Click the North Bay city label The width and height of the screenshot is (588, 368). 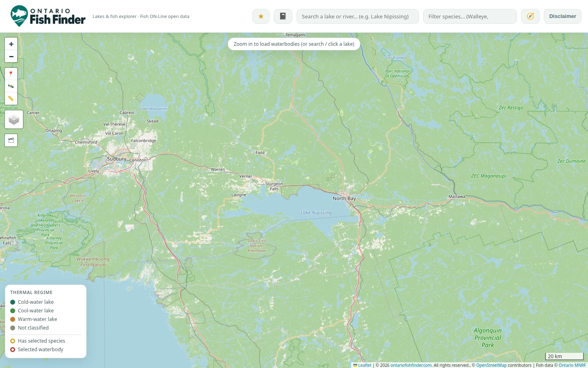(x=344, y=198)
